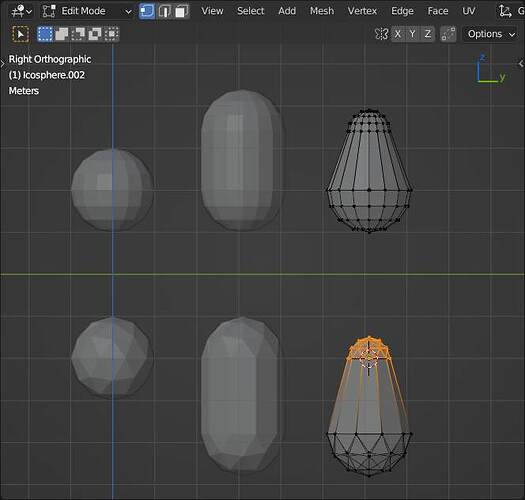
Task: Open the Mesh menu
Action: (322, 11)
